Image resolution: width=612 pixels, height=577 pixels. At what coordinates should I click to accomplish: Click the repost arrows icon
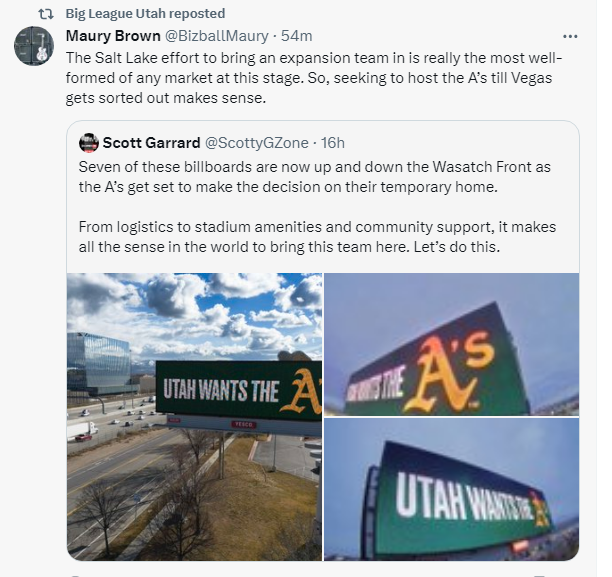click(44, 14)
